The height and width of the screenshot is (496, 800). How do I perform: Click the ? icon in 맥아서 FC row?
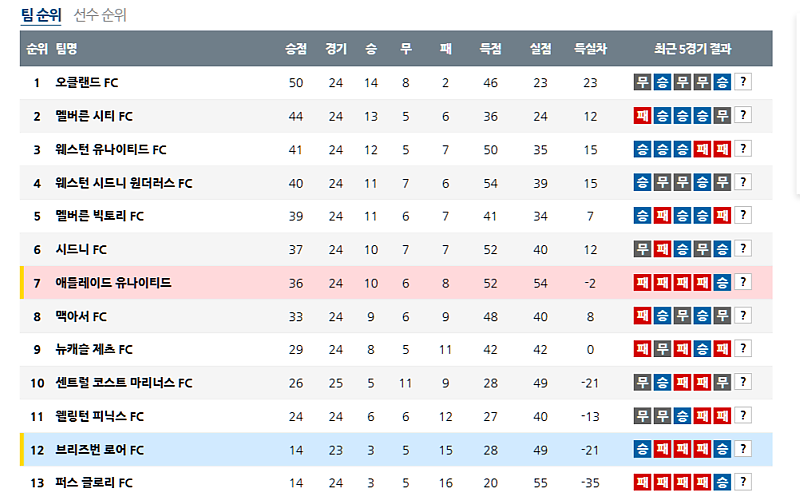[x=743, y=316]
